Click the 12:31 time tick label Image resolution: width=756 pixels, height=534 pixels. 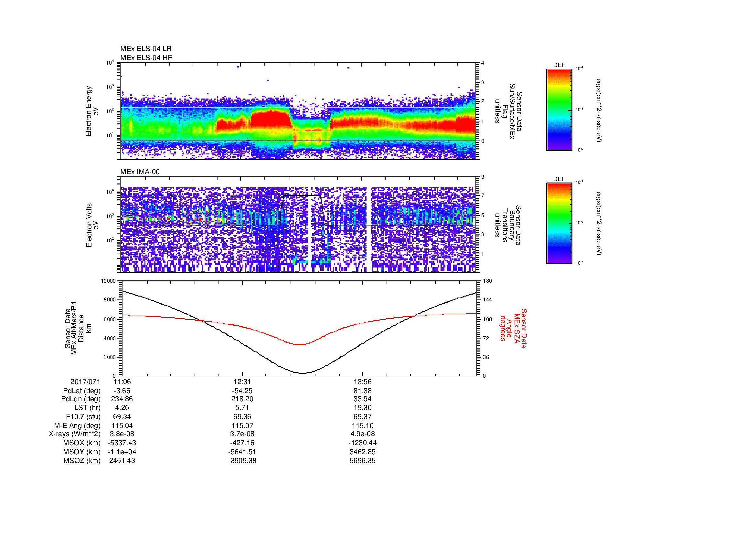pyautogui.click(x=242, y=382)
